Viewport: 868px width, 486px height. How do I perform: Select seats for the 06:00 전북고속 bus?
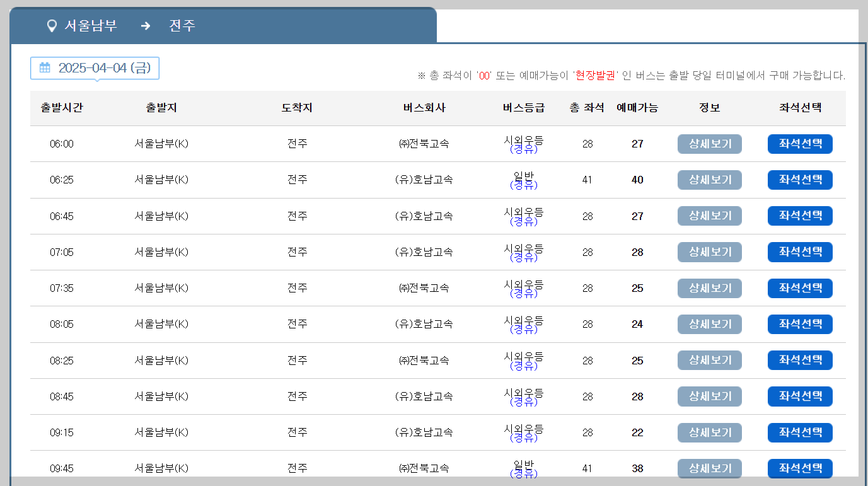799,144
